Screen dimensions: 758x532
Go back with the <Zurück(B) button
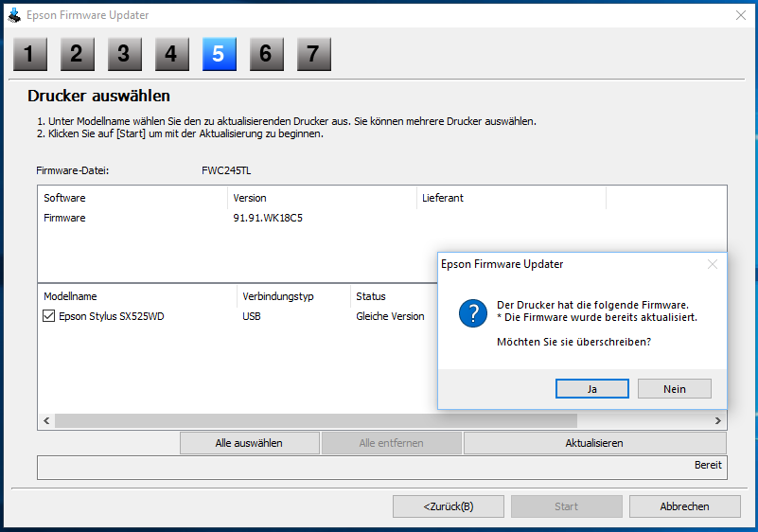point(449,506)
